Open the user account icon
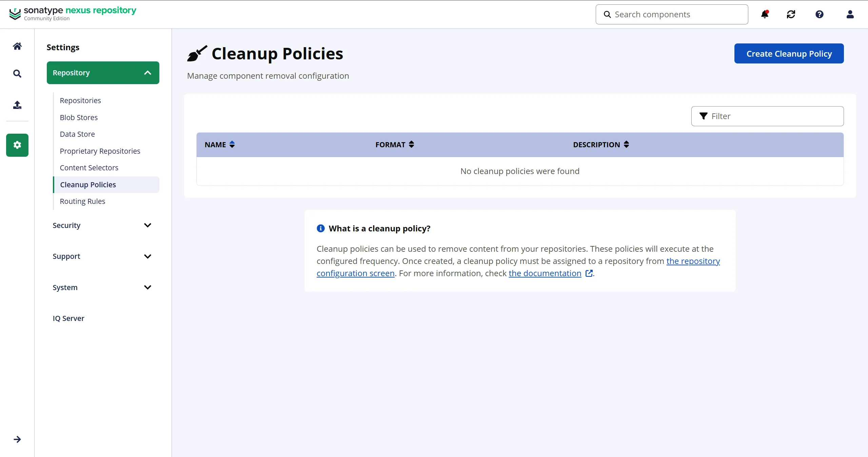 [850, 14]
